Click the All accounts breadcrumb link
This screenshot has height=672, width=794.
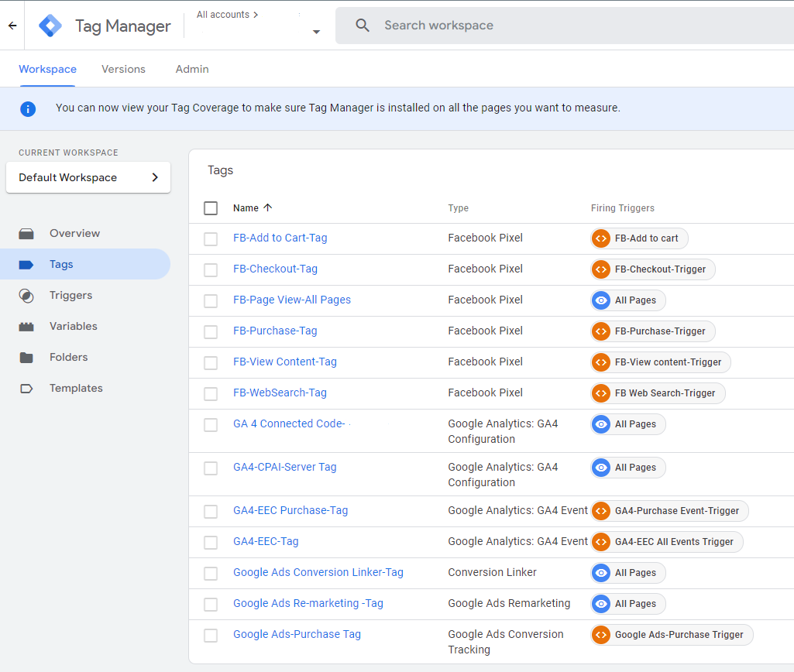coord(223,15)
